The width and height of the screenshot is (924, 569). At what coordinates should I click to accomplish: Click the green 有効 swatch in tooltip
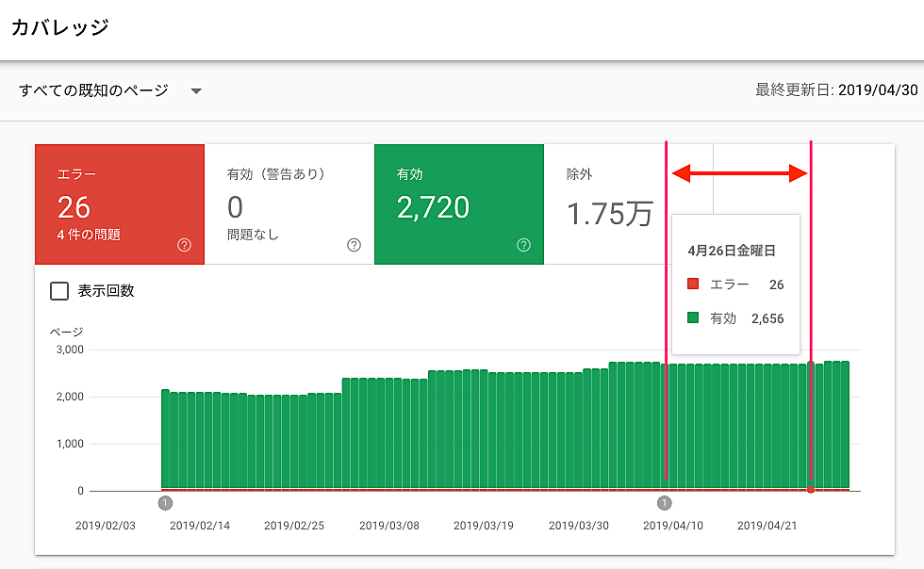[x=693, y=318]
